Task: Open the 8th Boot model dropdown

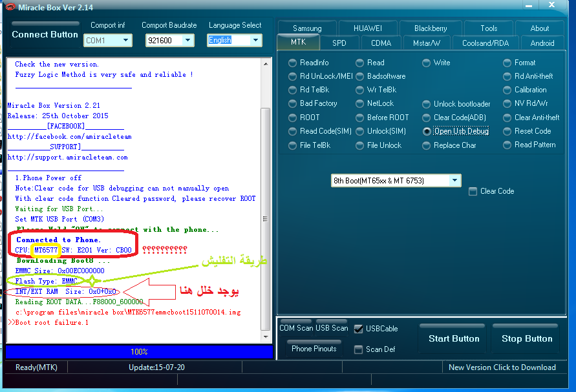Action: click(396, 181)
